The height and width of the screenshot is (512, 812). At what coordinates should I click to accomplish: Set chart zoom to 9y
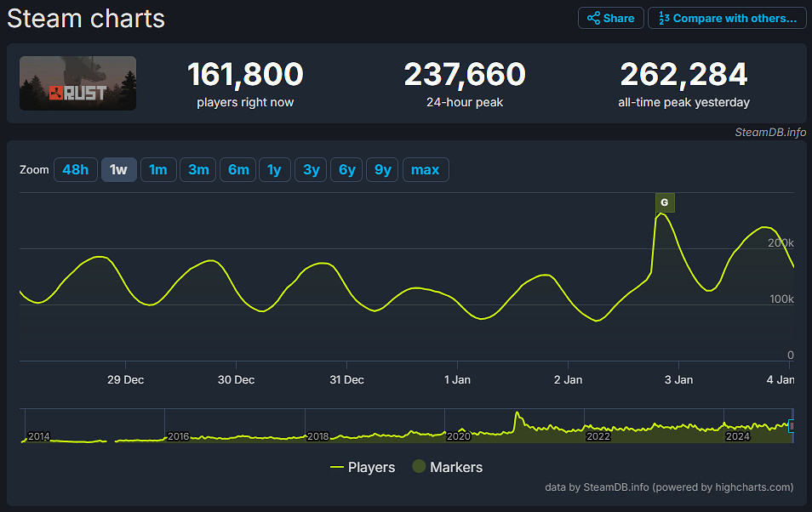tap(383, 169)
